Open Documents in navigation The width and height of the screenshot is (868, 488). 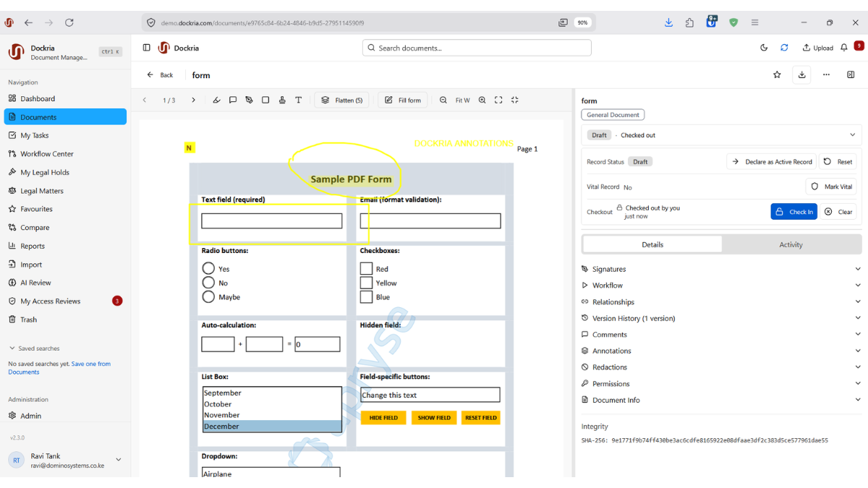(x=65, y=117)
